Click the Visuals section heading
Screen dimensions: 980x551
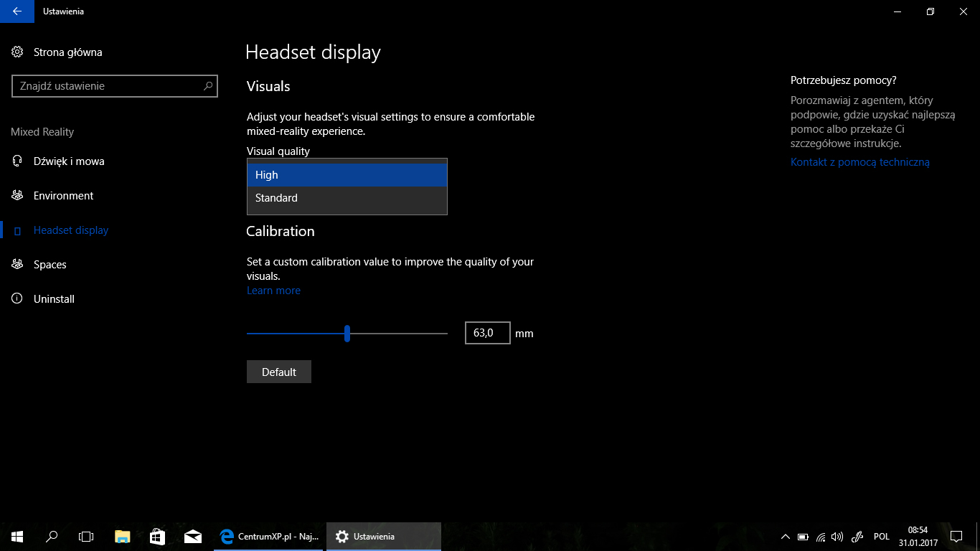[x=268, y=86]
